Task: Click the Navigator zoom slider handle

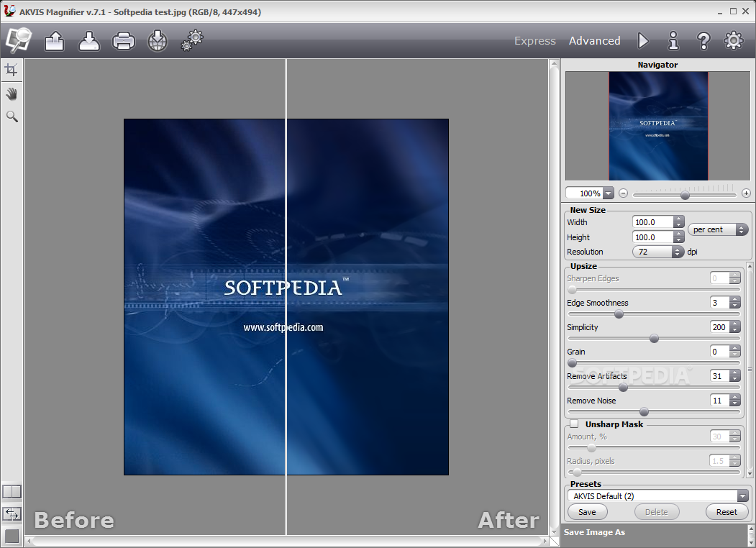Action: pos(685,195)
